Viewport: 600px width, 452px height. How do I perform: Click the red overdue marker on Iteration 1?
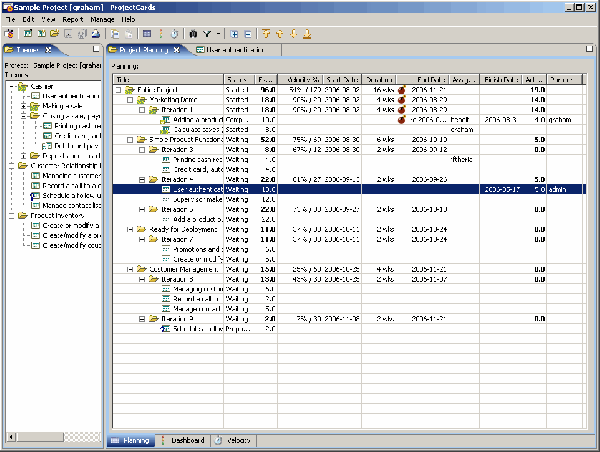coord(401,109)
